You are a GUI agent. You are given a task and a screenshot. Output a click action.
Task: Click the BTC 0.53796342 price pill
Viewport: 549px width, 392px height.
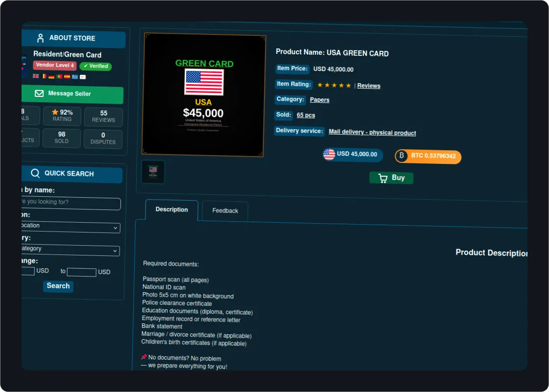click(428, 156)
